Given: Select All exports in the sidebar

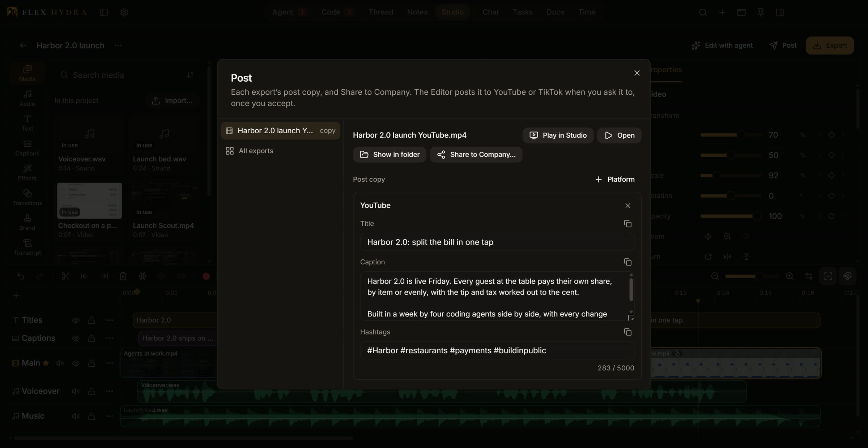Looking at the screenshot, I should coord(280,151).
